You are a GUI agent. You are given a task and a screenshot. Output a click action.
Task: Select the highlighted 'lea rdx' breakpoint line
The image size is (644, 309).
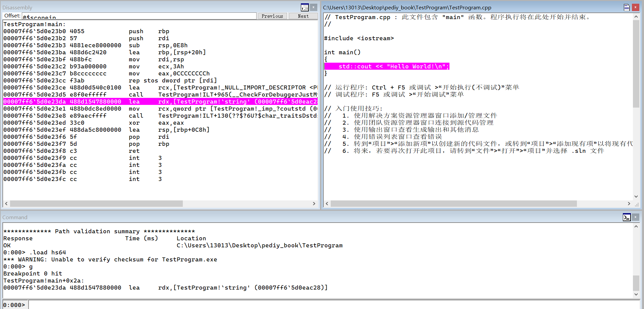pyautogui.click(x=160, y=102)
